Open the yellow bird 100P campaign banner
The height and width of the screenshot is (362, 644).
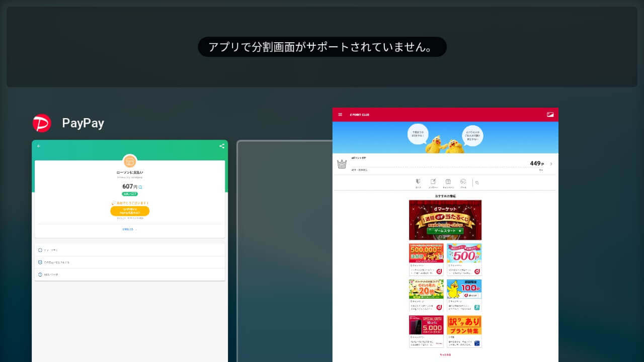coord(464,290)
